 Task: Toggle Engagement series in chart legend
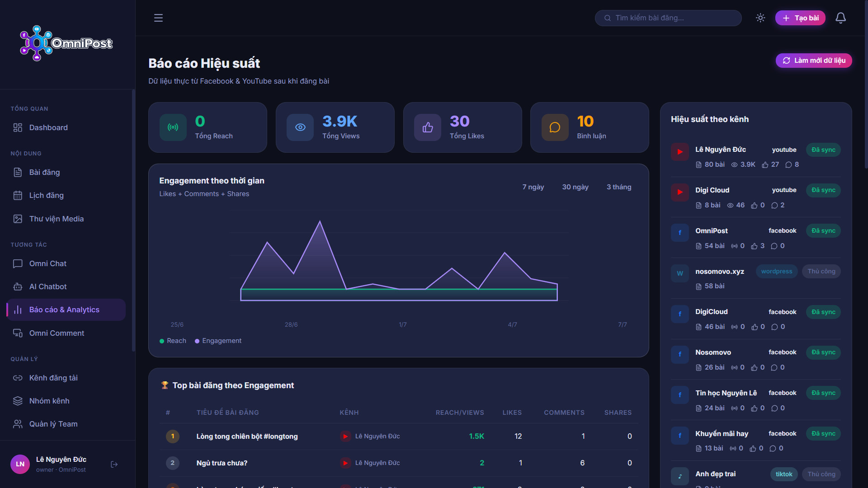click(218, 341)
